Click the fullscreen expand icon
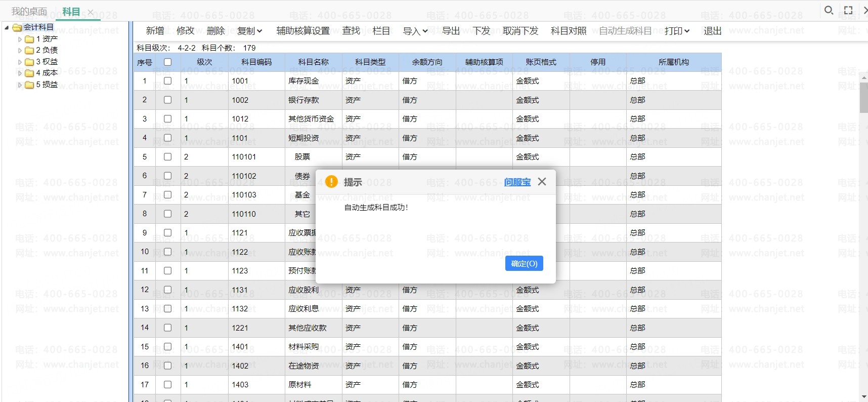Screen dimensions: 868x402 (x=848, y=10)
